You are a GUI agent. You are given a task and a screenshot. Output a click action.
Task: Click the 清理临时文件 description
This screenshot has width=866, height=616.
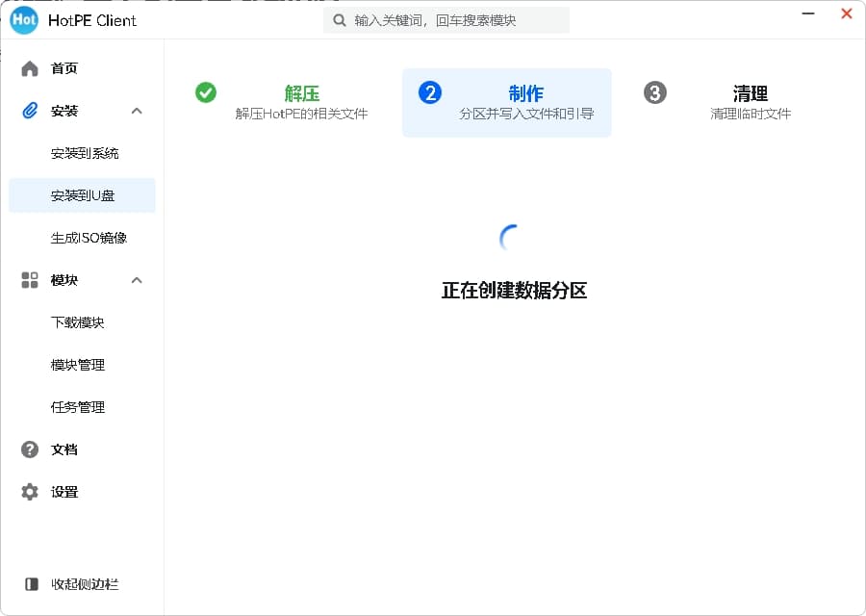point(751,114)
